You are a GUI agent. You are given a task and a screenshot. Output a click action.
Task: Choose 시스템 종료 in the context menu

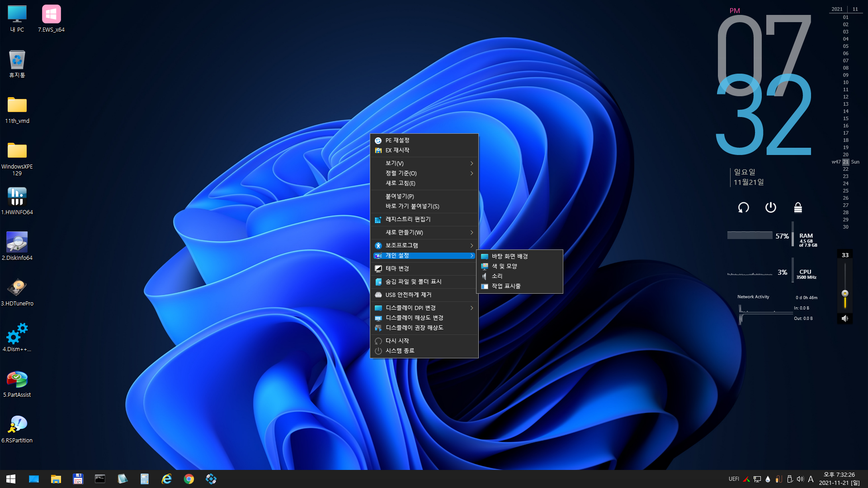click(x=424, y=351)
